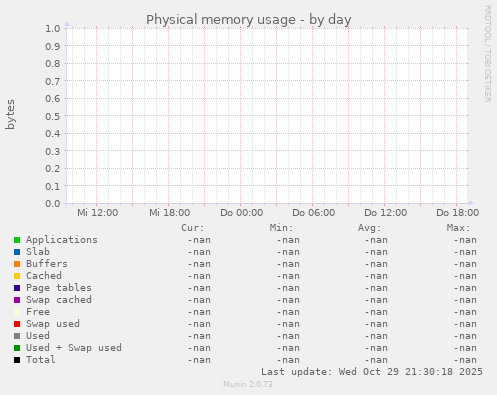Click the Swap used legend label
Viewport: 497px width, 395px height.
(53, 324)
